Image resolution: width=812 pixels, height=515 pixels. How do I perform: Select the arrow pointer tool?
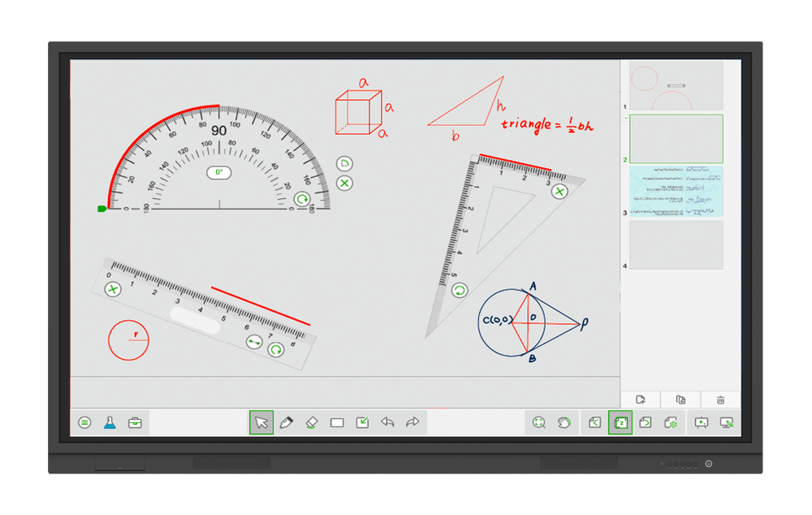coord(261,422)
